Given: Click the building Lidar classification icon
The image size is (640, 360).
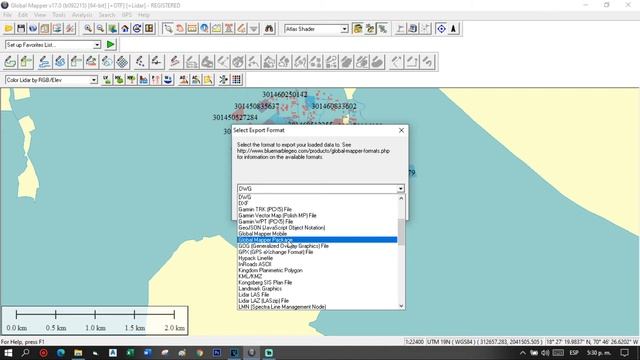Looking at the screenshot, I should [144, 80].
